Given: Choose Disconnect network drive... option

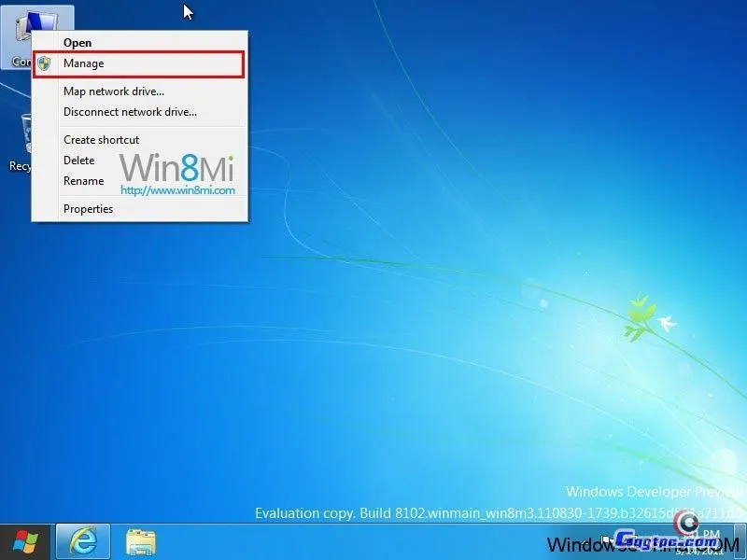Looking at the screenshot, I should pos(130,112).
